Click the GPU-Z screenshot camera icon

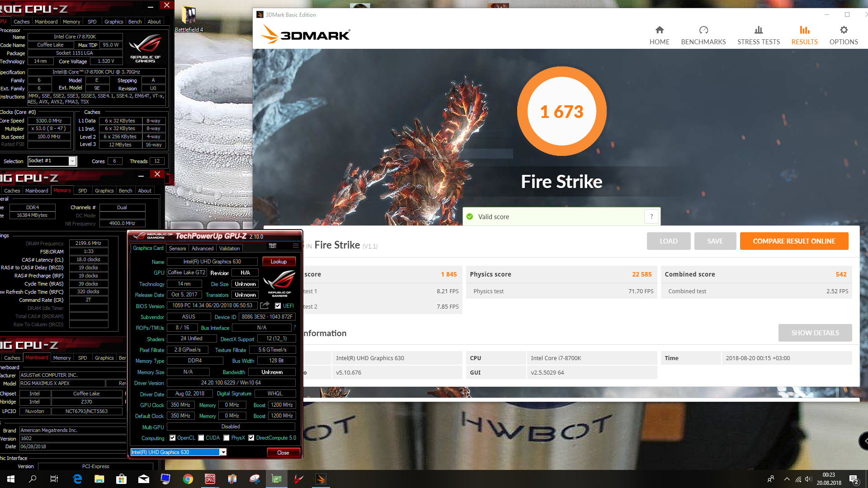[273, 246]
